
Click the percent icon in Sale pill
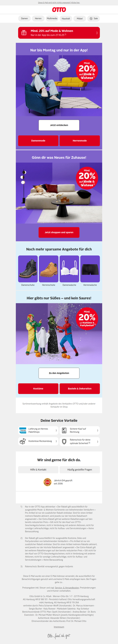click(91, 19)
